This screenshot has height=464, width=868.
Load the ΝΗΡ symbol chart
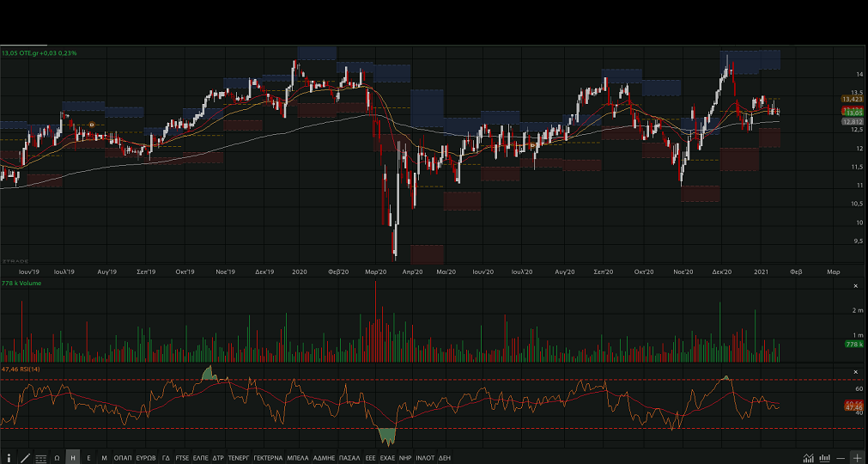click(405, 458)
